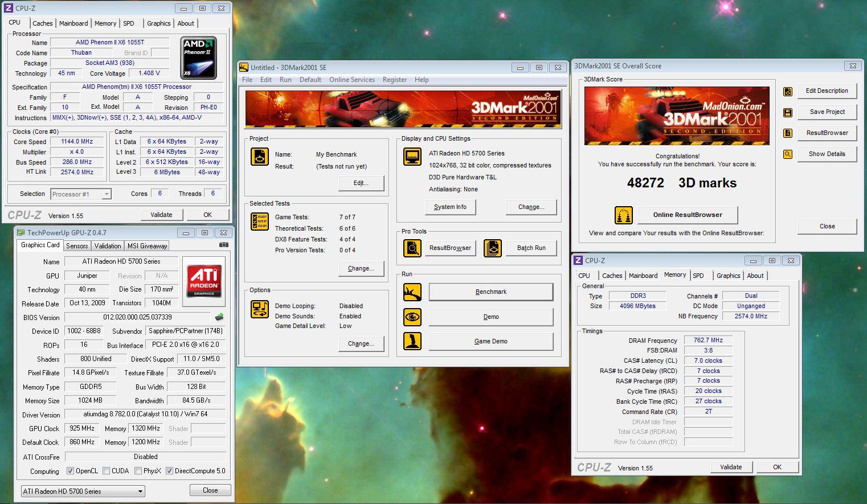Click the Demo eye icon
This screenshot has height=504, width=867.
pos(412,317)
